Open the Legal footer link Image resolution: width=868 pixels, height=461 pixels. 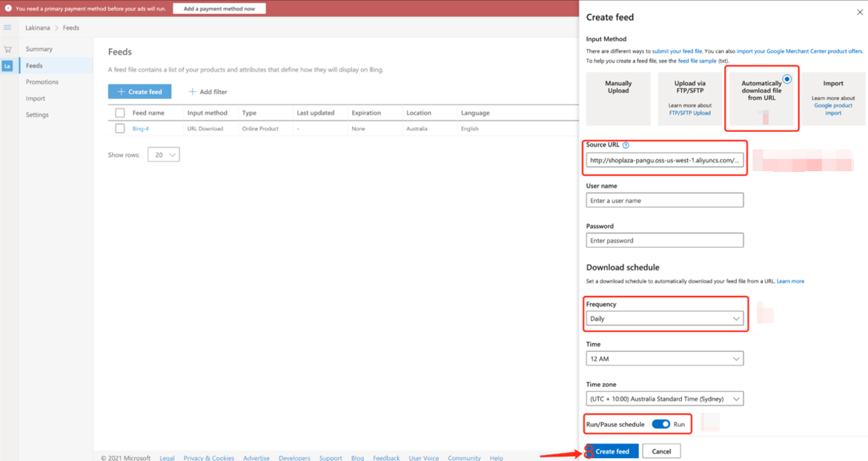(168, 458)
